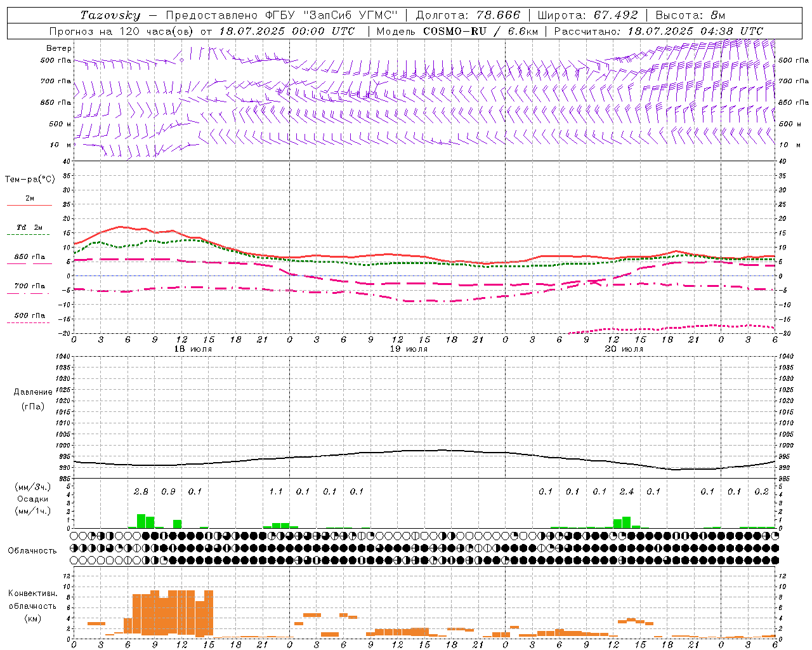Click the red 2м legend line
Viewport: 812px width, 650px height.
29,206
